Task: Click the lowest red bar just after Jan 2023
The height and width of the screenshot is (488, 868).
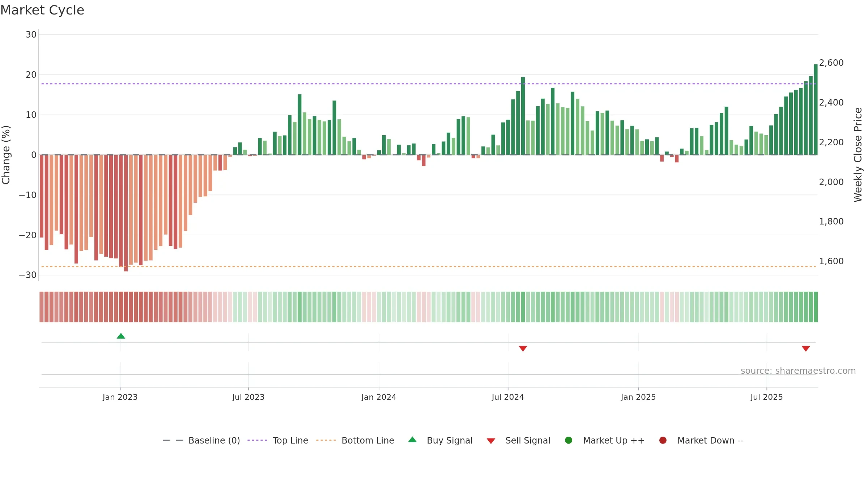Action: tap(126, 213)
